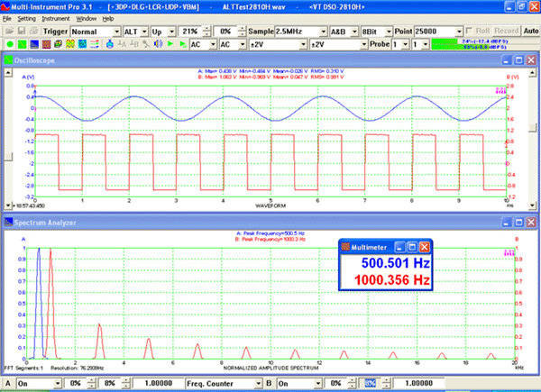Open the Setting menu
The image size is (541, 392).
27,18
